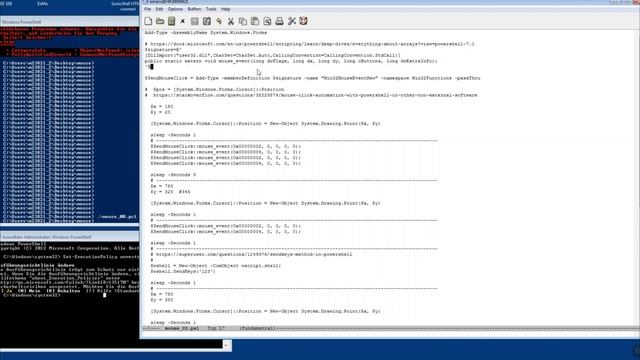Viewport: 640px width, 360px height.
Task: Click the docs.microsoft.com URL comment line
Action: click(x=309, y=44)
